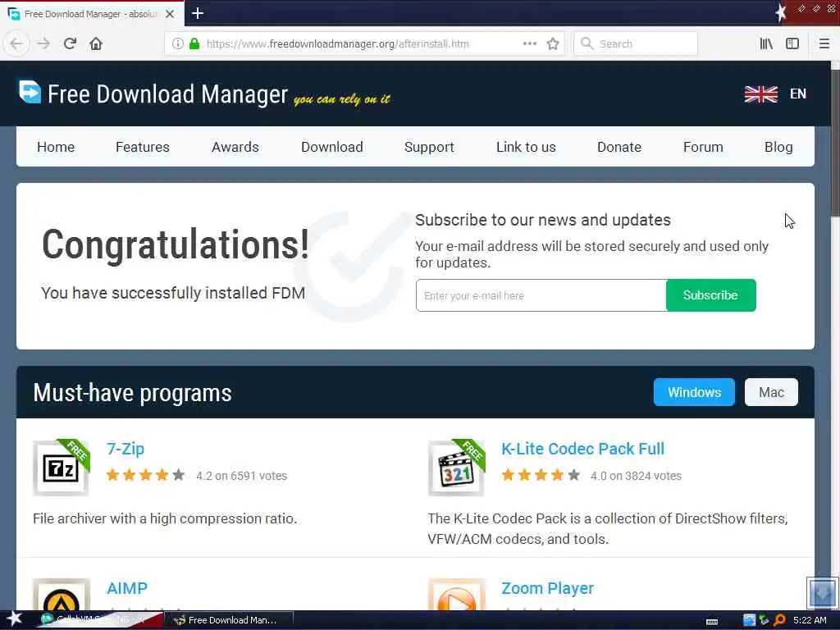Click the '4.0 on 3824 votes' text
840x630 pixels.
636,476
